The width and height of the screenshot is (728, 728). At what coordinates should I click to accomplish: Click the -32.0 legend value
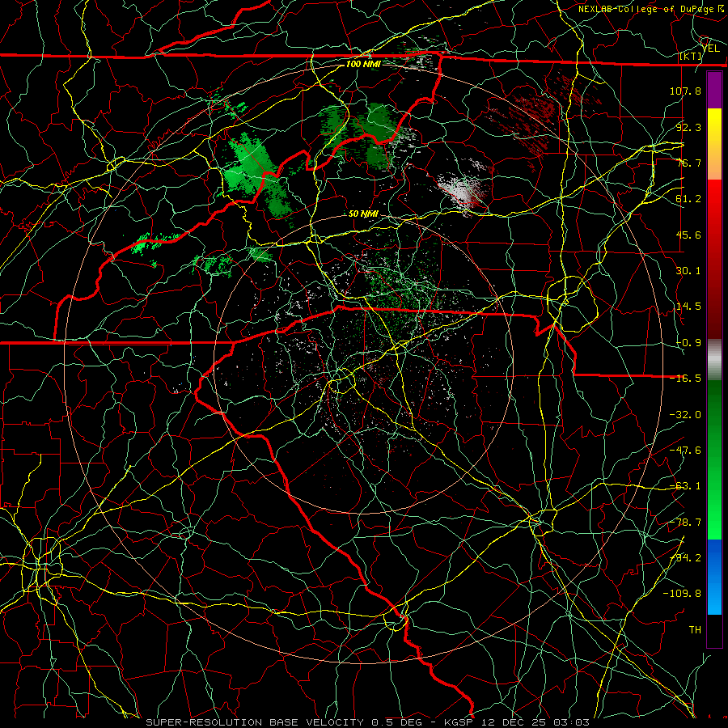[685, 415]
